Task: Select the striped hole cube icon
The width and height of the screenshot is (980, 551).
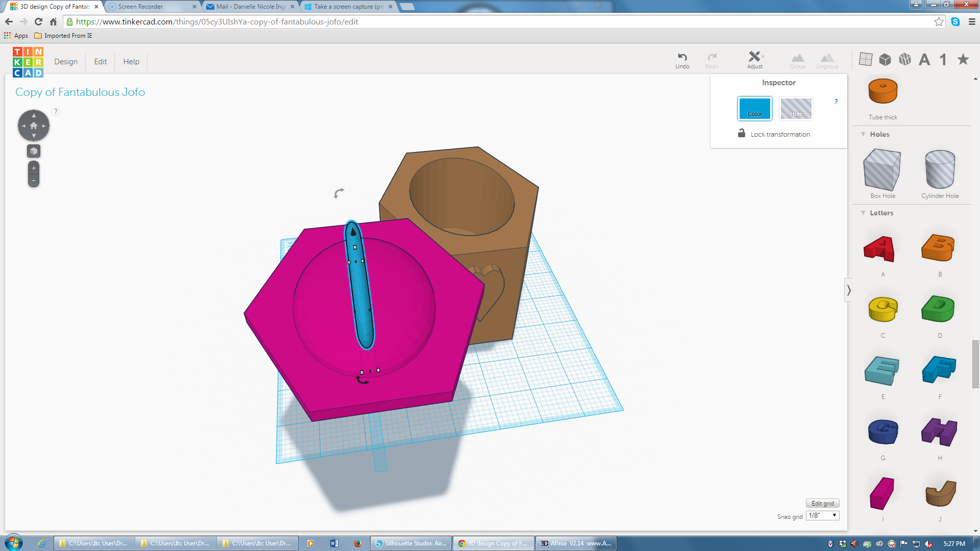Action: [x=905, y=59]
